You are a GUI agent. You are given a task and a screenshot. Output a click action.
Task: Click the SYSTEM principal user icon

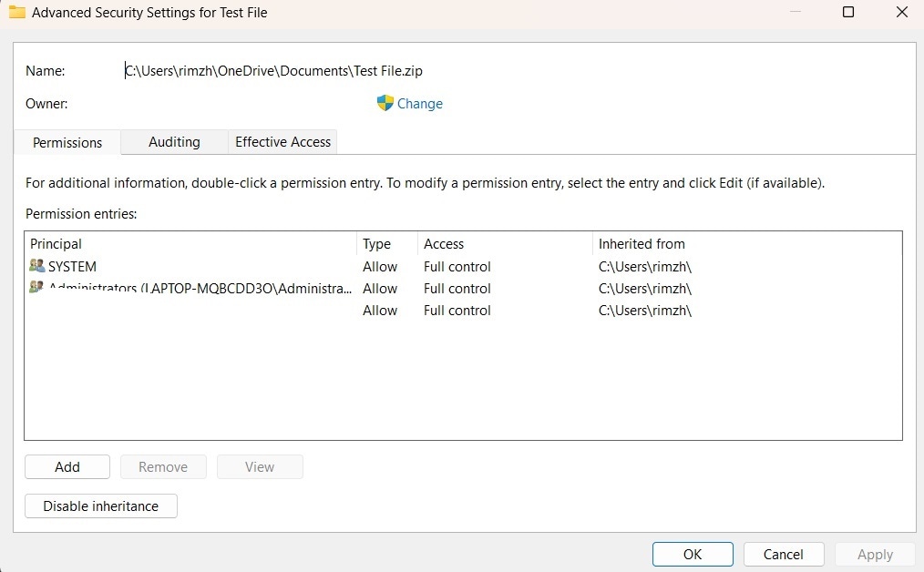coord(36,267)
